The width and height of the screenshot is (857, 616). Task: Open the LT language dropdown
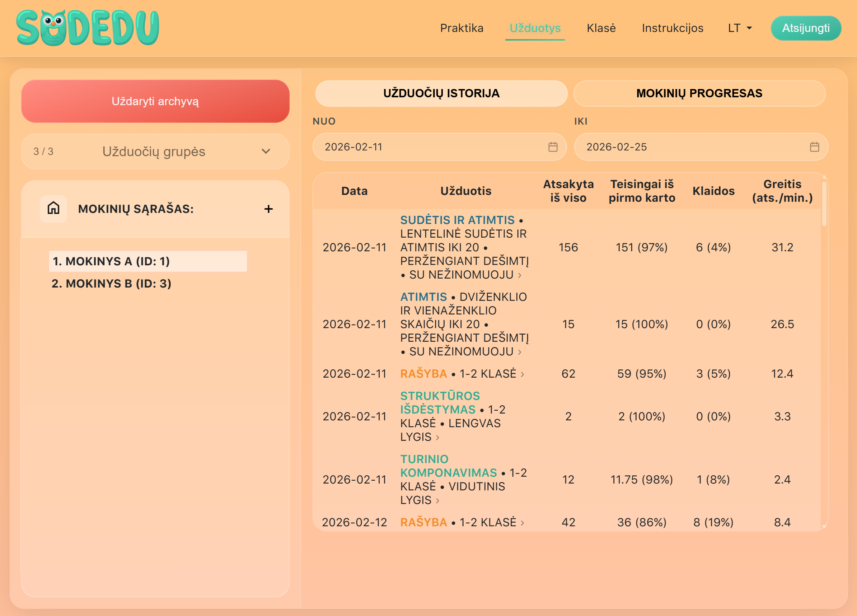coord(740,28)
